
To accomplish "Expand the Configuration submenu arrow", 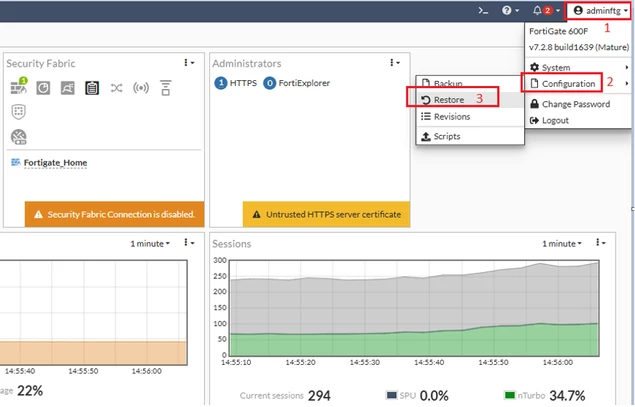I will click(626, 83).
